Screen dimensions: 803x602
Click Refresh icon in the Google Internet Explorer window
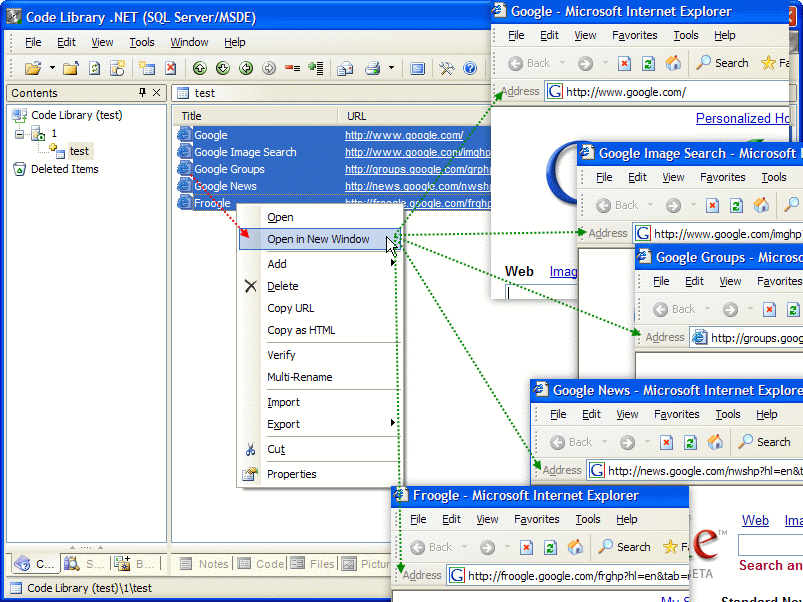tap(648, 63)
